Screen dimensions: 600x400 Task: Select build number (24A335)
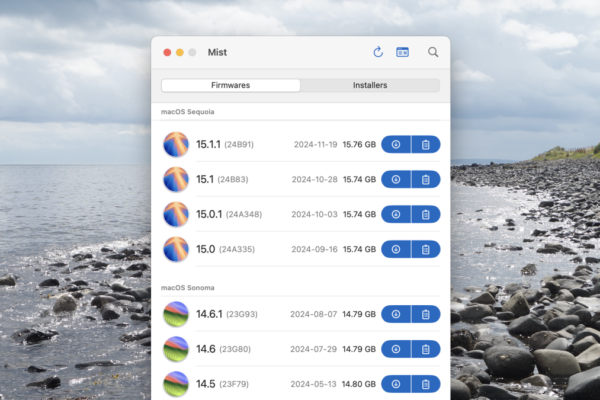[237, 250]
